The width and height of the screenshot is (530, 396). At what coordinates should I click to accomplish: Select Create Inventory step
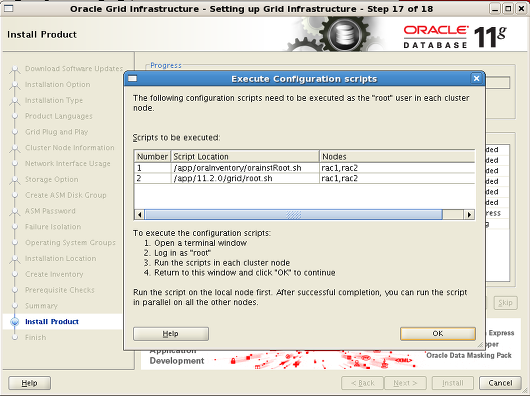click(x=54, y=274)
